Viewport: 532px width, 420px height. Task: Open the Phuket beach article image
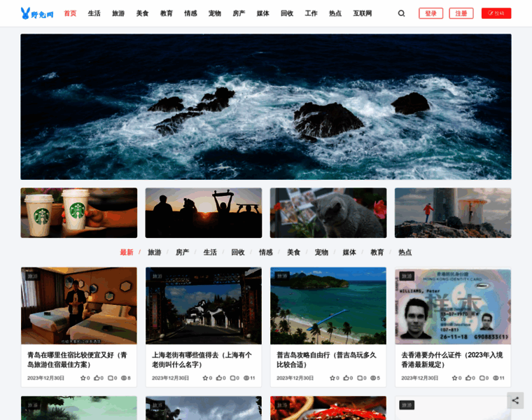(328, 306)
